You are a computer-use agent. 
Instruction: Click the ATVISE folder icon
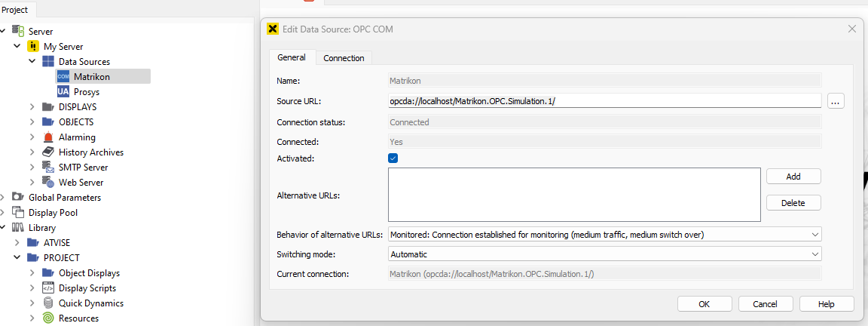[33, 242]
